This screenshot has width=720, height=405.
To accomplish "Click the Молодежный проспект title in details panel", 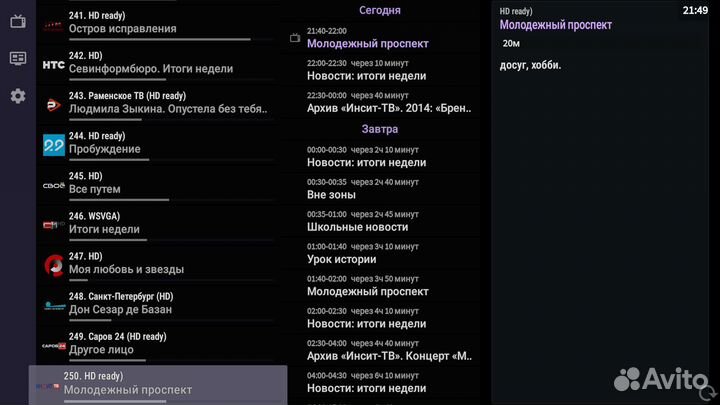I will coord(556,25).
